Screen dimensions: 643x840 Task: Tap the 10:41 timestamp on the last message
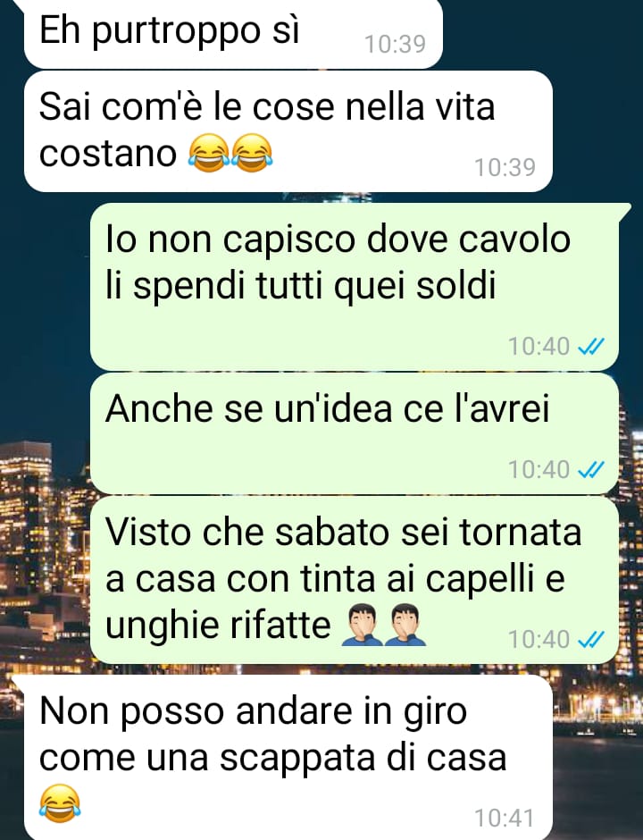[505, 818]
